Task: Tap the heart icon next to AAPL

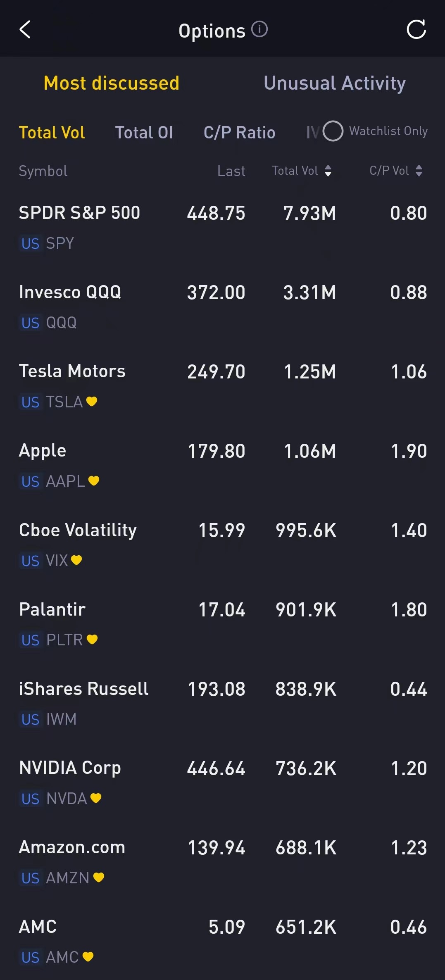Action: 94,480
